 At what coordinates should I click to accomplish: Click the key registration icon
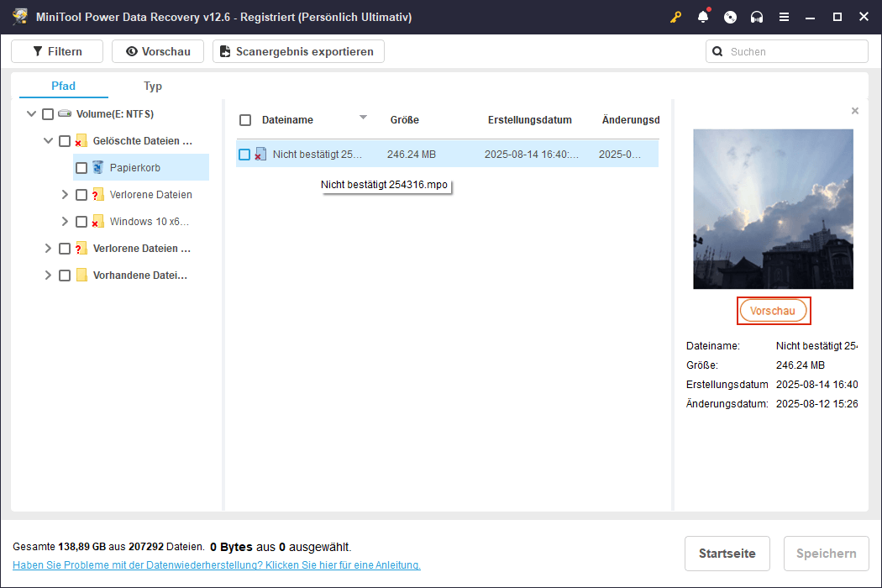[675, 17]
